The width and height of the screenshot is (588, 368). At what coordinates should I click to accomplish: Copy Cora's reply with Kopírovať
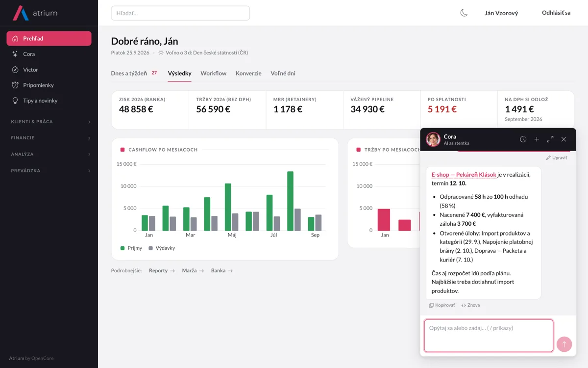(x=442, y=305)
